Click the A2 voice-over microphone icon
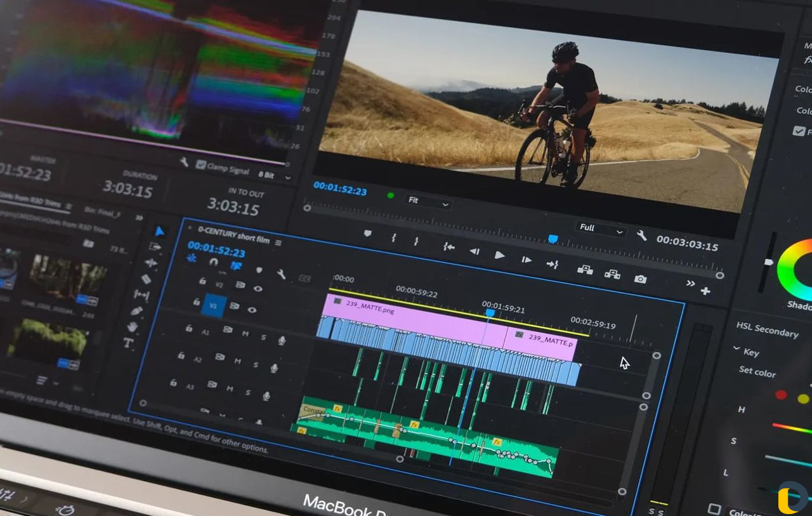Image resolution: width=812 pixels, height=516 pixels. point(274,368)
